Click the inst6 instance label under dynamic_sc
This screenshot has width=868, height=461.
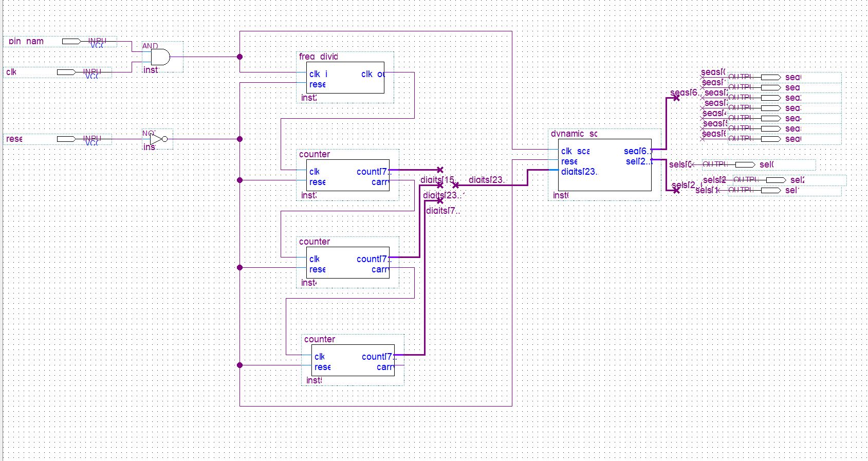coord(561,195)
